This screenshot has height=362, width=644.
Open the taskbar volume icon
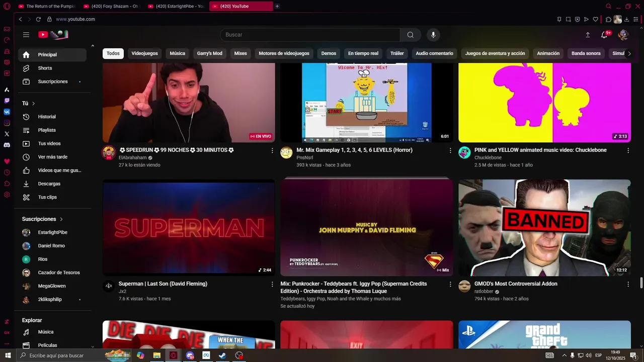point(589,355)
